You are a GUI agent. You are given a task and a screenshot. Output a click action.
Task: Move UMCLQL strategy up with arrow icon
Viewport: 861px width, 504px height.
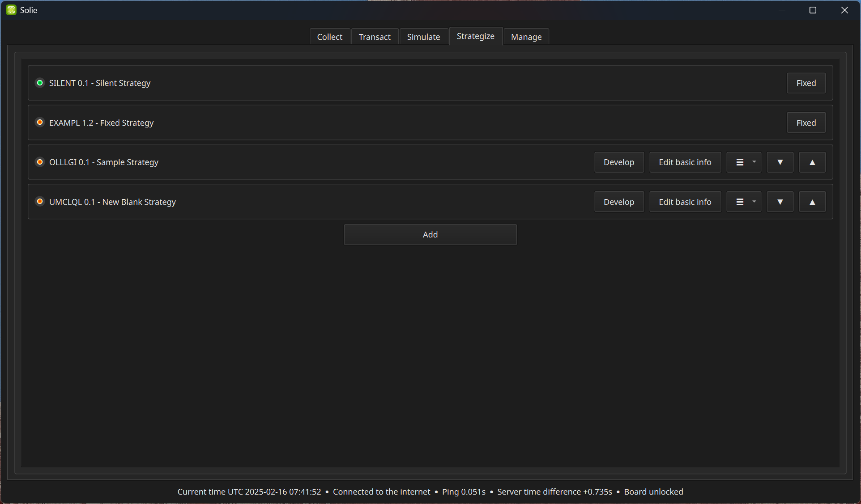coord(812,202)
